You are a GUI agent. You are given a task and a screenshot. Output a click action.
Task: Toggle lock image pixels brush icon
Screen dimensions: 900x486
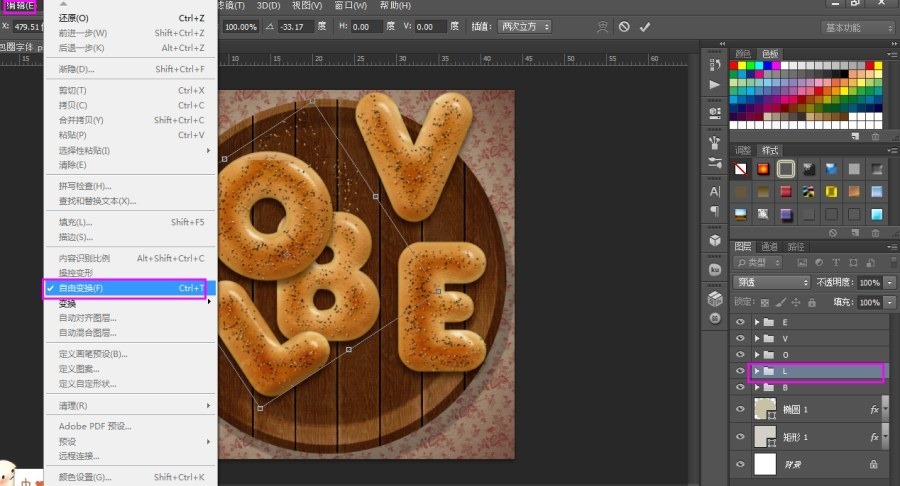click(781, 302)
